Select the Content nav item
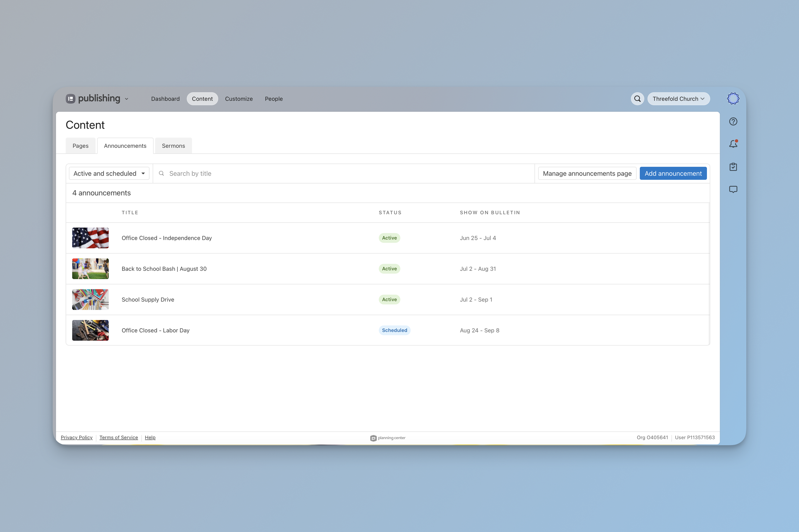Image resolution: width=799 pixels, height=532 pixels. (202, 99)
